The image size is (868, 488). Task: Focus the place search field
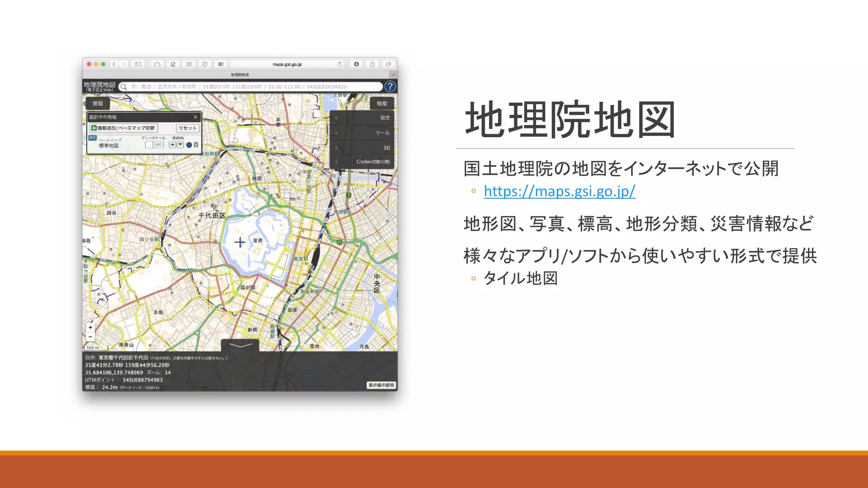tap(250, 87)
